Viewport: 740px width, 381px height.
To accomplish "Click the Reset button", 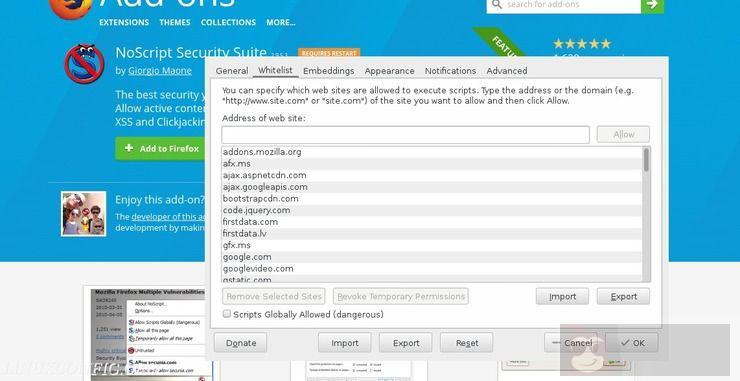I will [467, 343].
